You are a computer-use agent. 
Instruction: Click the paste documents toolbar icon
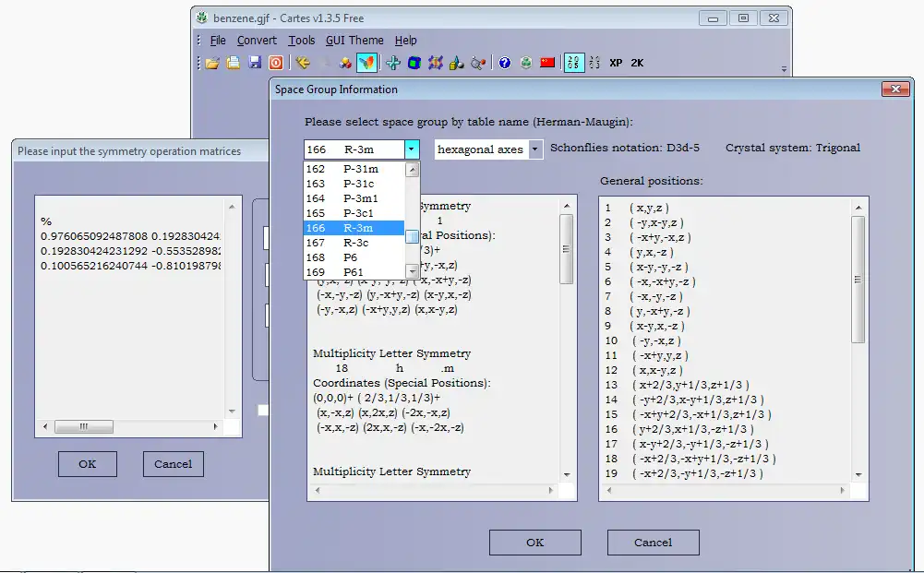point(234,63)
